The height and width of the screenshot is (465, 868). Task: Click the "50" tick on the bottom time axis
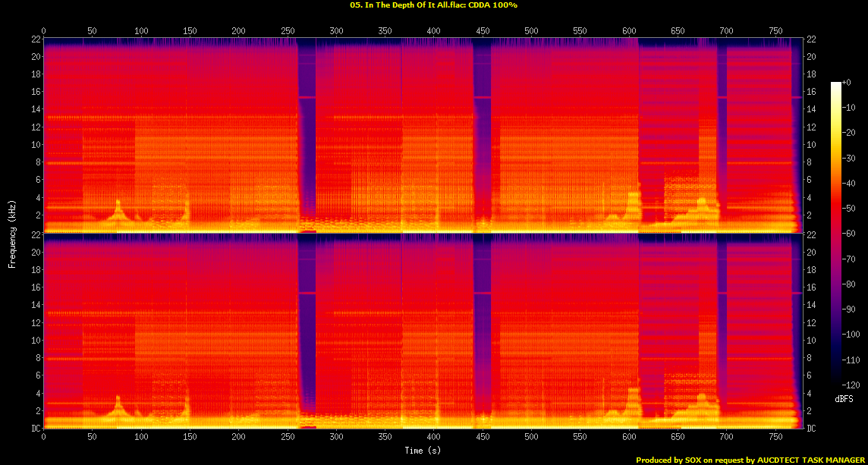[x=92, y=437]
